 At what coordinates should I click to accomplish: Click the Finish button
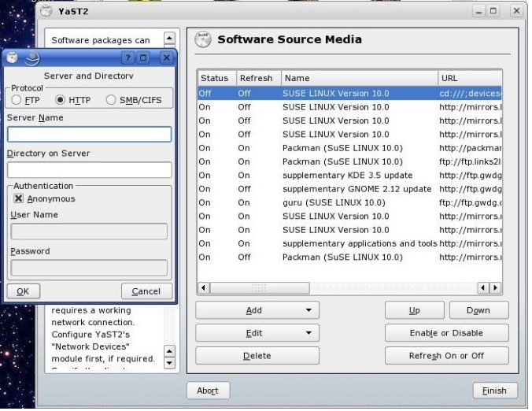point(495,391)
